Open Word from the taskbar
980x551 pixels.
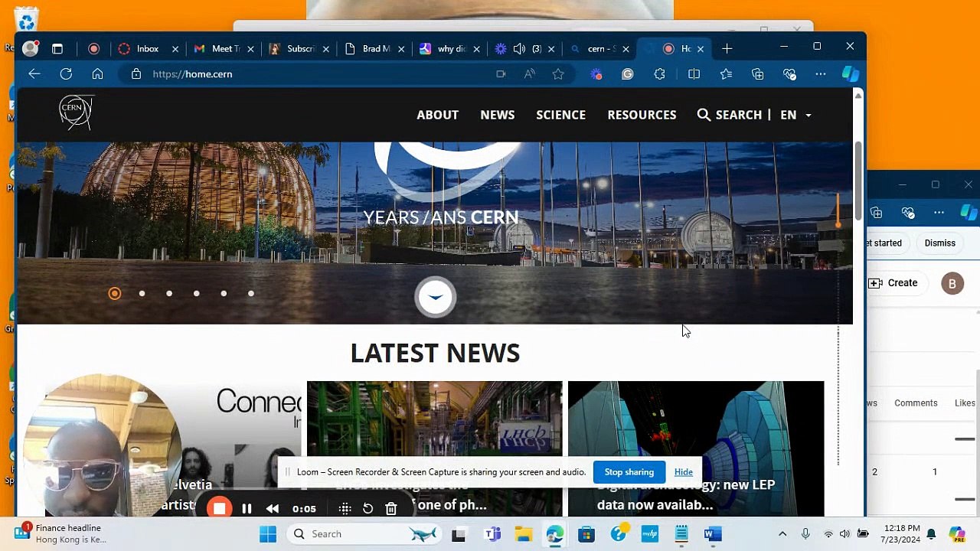point(713,534)
